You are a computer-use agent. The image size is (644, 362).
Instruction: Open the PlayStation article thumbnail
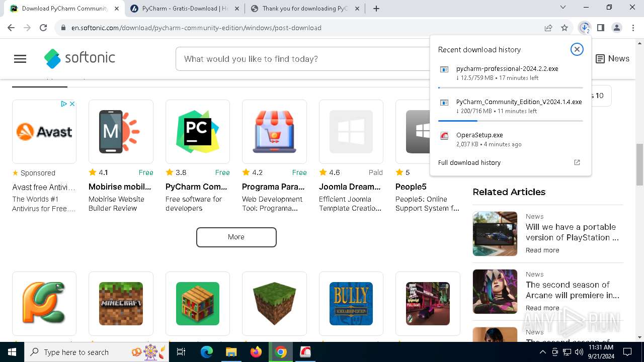(495, 234)
